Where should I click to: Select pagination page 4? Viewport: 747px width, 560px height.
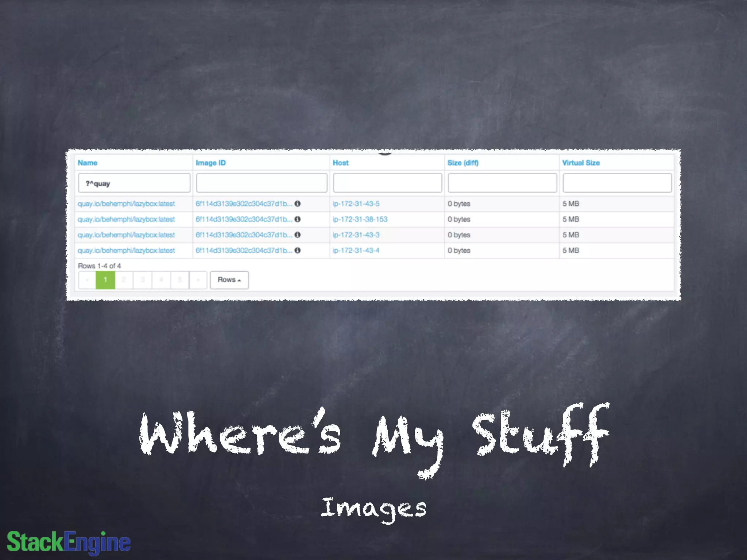click(x=161, y=280)
